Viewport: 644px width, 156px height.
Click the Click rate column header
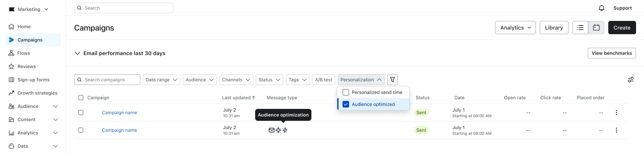point(551,98)
